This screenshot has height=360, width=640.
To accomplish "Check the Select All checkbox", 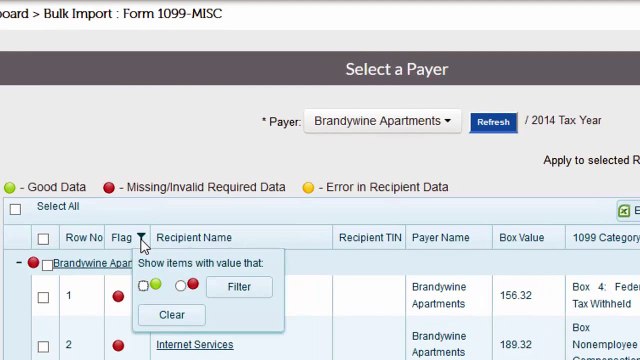I will click(16, 209).
